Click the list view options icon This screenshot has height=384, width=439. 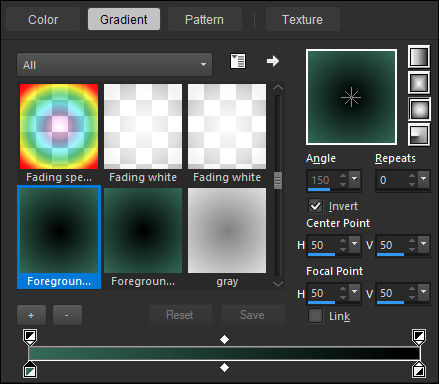238,61
